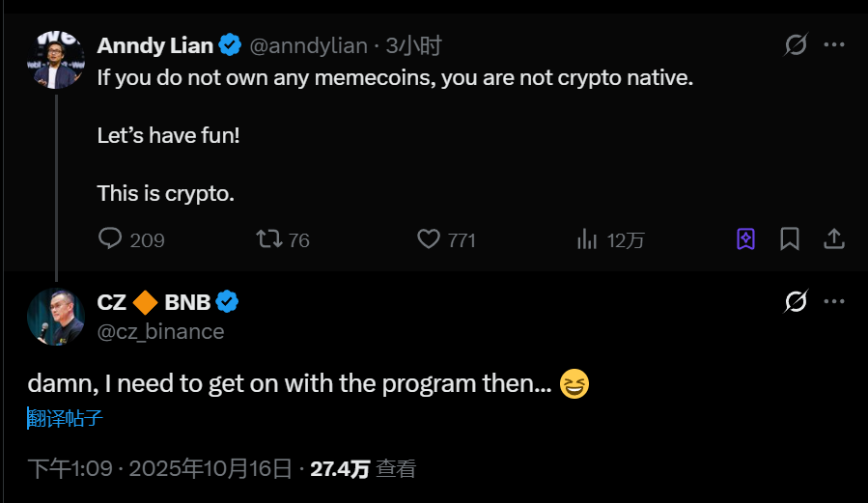This screenshot has width=868, height=503.
Task: Reply to Anndy Lian's post
Action: point(111,238)
